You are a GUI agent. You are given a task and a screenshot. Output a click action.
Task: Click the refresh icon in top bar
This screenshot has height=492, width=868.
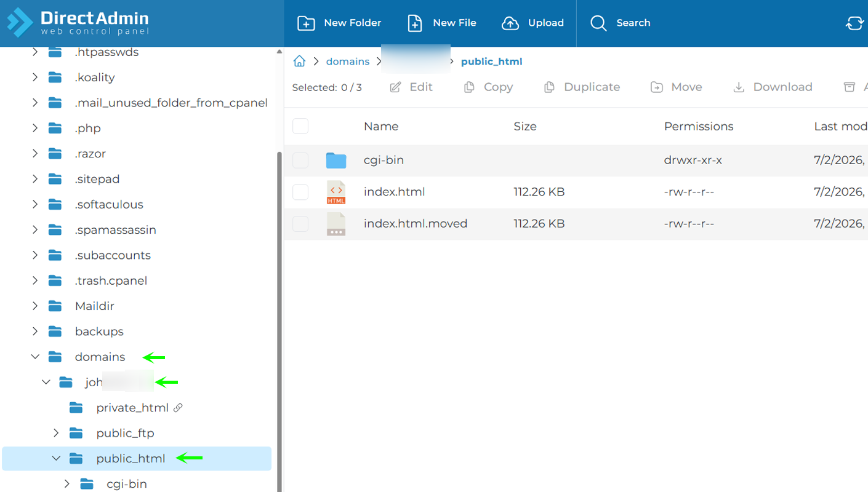[x=854, y=23]
